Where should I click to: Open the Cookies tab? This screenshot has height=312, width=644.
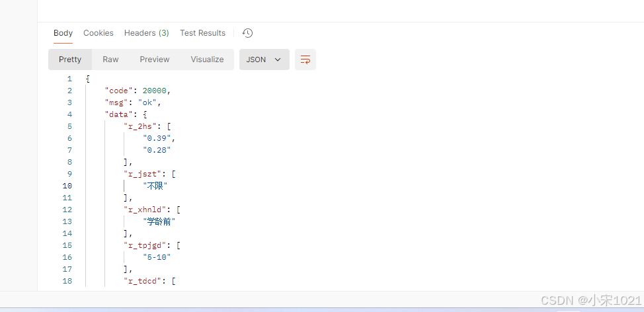98,33
